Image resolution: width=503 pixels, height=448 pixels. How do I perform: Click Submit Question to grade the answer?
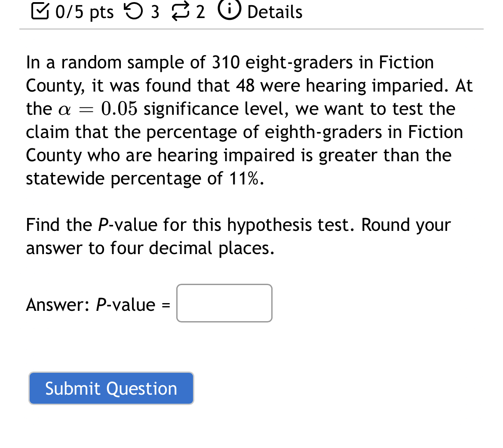click(111, 388)
